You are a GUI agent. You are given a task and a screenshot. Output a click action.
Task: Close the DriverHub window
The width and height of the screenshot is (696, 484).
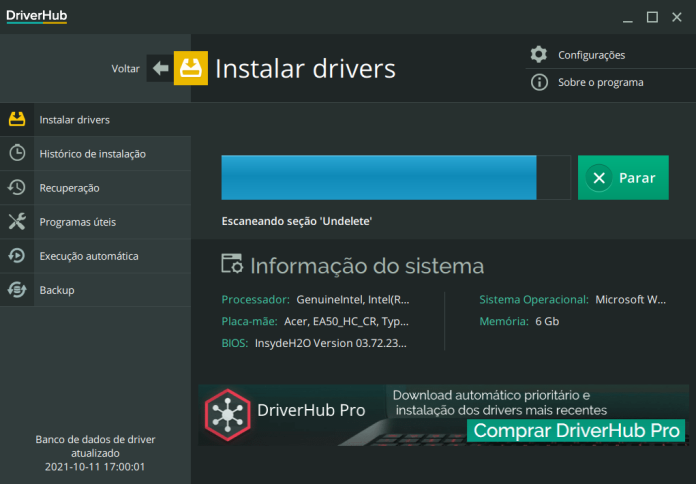(x=676, y=17)
